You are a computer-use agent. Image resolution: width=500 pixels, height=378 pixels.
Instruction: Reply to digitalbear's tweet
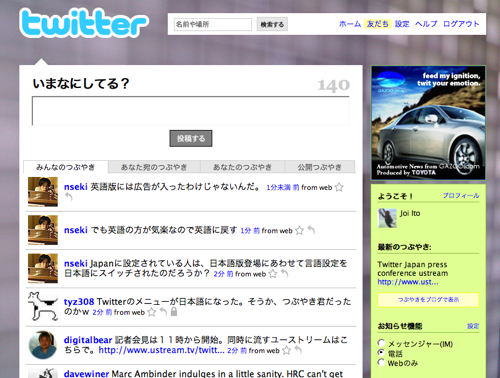coord(298,350)
